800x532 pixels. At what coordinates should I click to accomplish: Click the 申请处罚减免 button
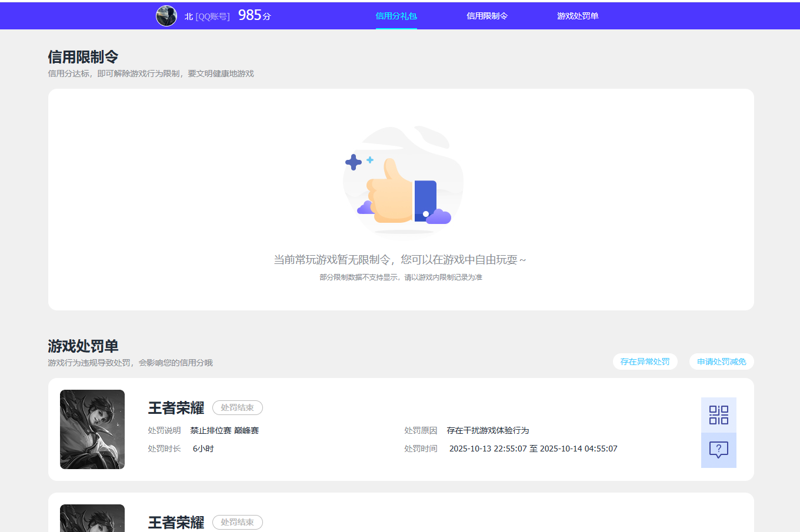(x=721, y=362)
